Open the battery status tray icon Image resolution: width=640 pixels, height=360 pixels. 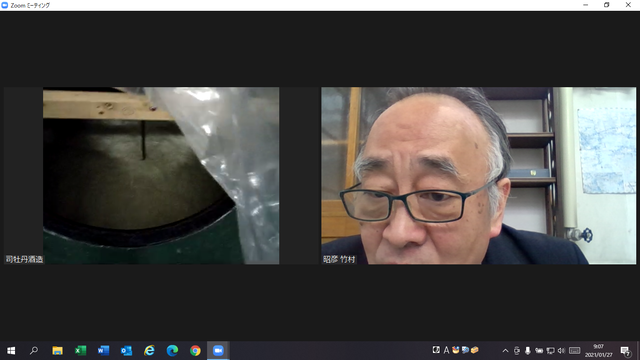pyautogui.click(x=539, y=351)
